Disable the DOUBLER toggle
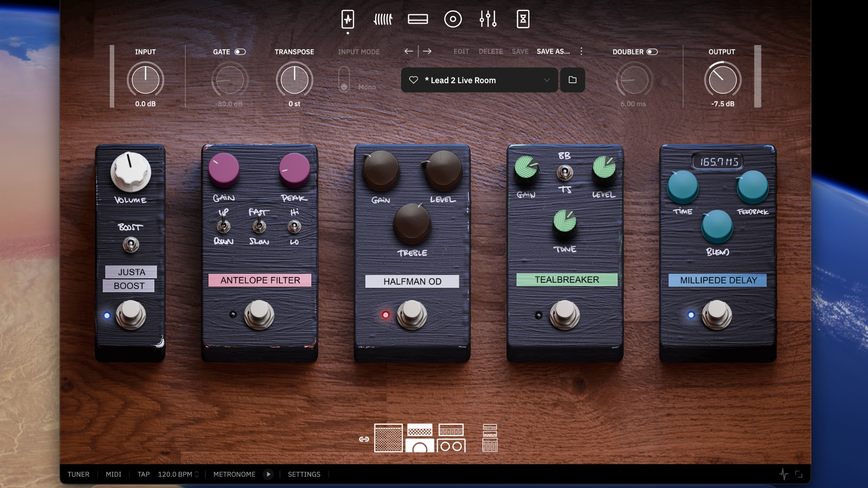 click(652, 52)
